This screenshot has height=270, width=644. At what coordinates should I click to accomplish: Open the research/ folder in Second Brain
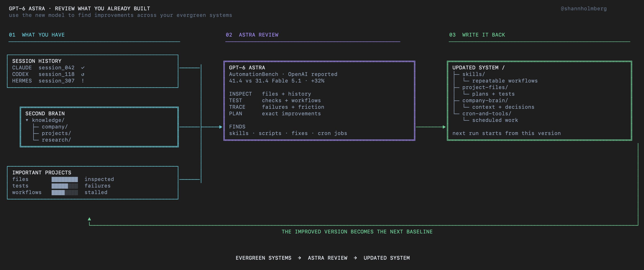(56, 140)
